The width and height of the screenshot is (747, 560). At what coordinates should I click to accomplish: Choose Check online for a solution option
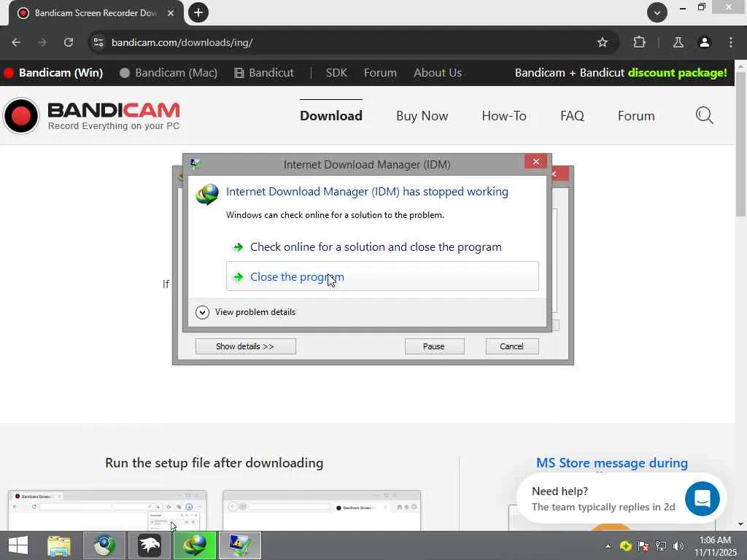382,246
